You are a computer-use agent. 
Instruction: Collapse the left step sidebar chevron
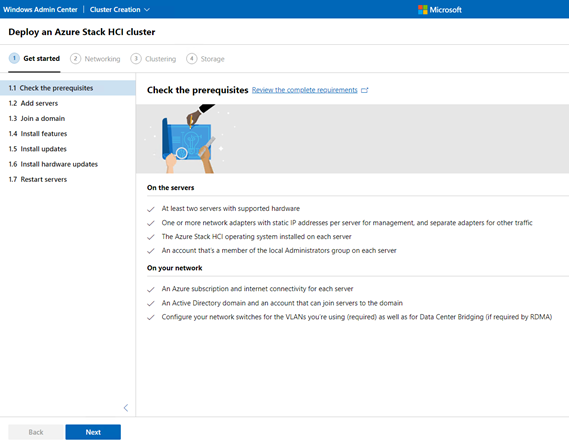tap(126, 408)
